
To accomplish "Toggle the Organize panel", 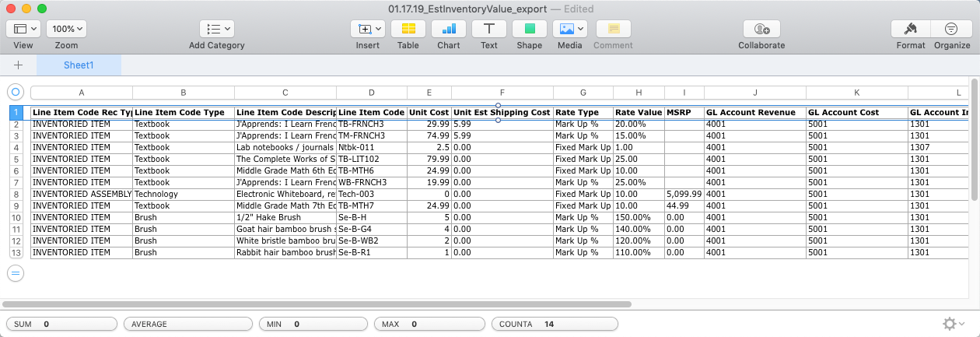I will coord(951,29).
